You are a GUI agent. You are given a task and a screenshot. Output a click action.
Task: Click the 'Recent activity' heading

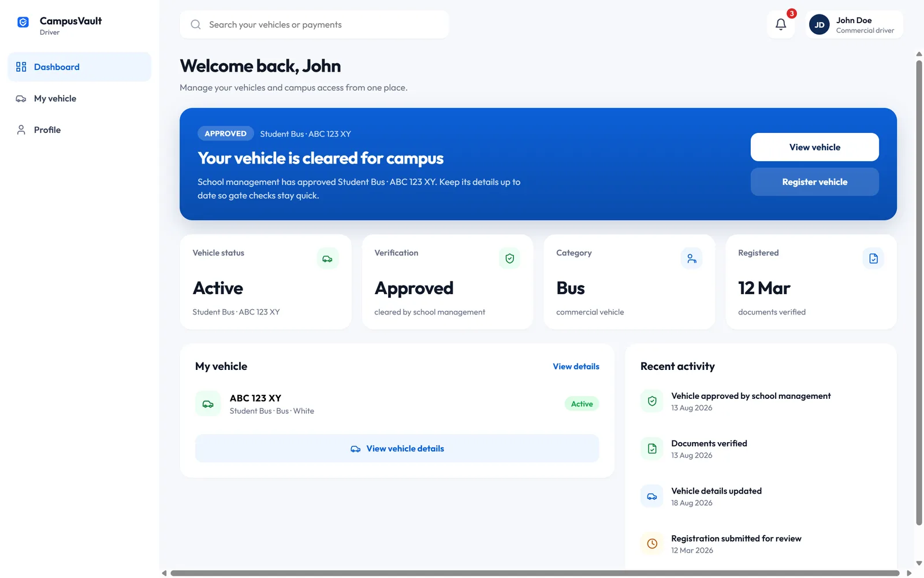tap(677, 366)
